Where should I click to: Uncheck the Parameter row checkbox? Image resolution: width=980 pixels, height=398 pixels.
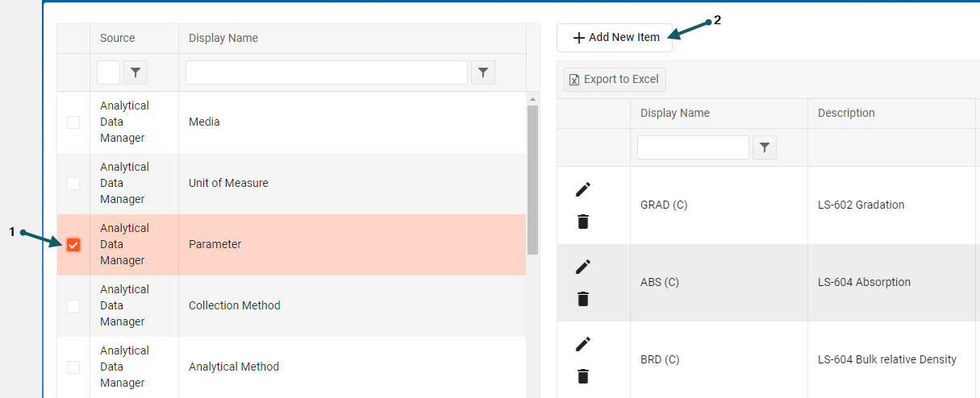73,244
